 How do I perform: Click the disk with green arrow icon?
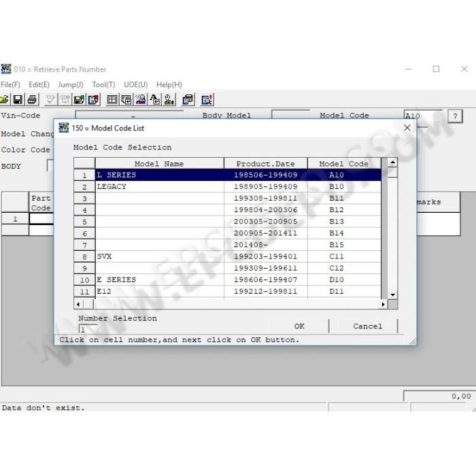tap(80, 99)
